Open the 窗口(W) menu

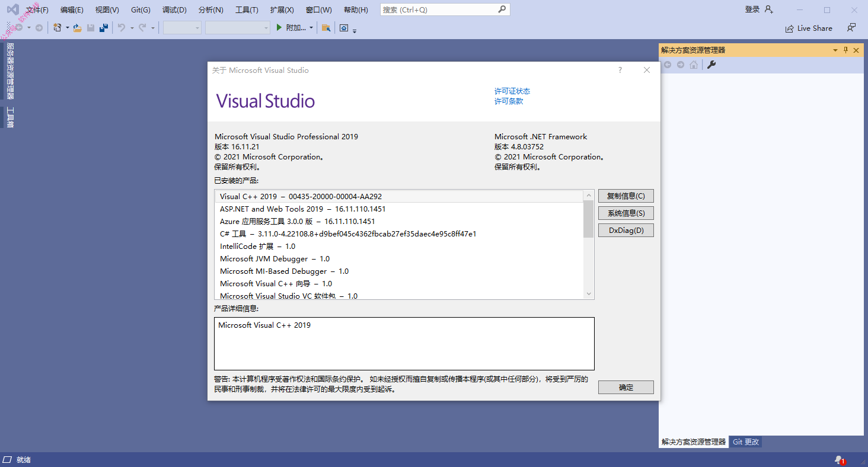[319, 9]
